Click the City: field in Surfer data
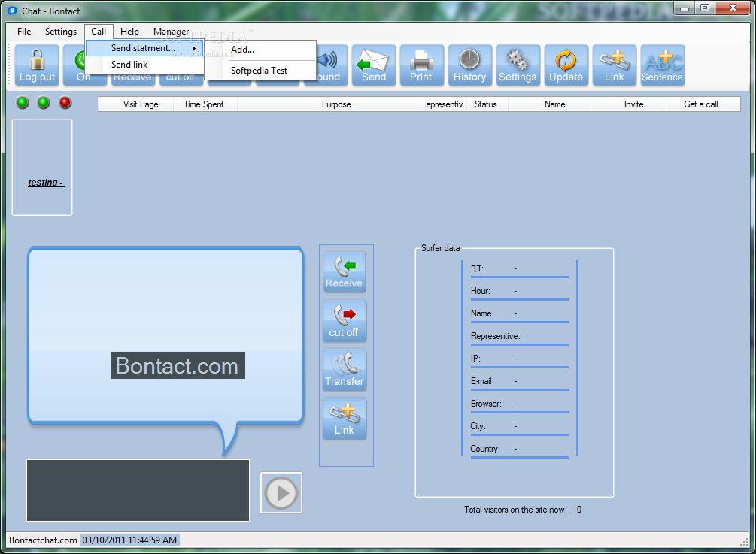 pos(520,426)
